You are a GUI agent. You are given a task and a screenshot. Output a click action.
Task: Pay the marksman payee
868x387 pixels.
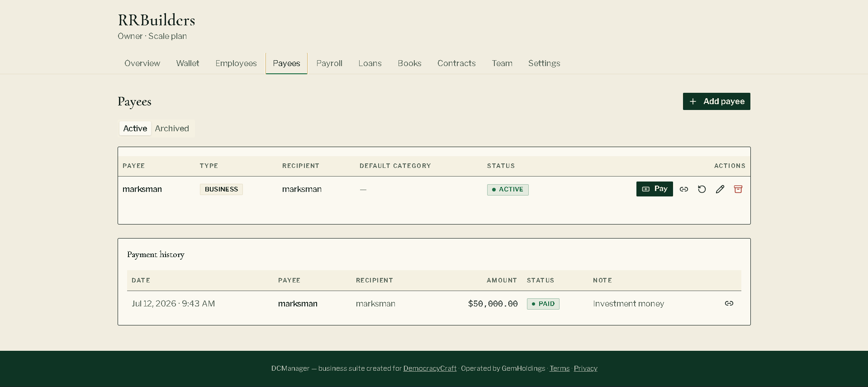tap(655, 189)
